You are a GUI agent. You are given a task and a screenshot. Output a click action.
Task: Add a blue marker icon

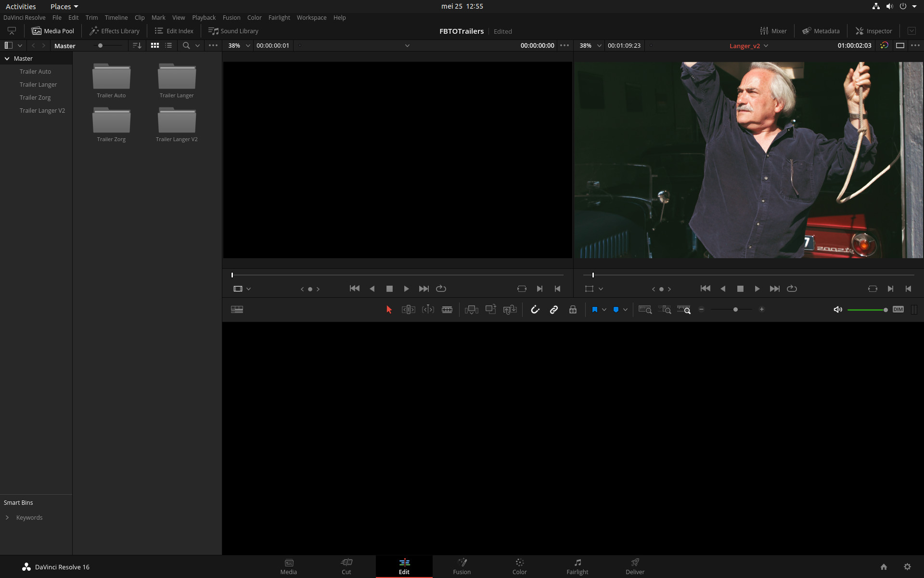tap(616, 310)
